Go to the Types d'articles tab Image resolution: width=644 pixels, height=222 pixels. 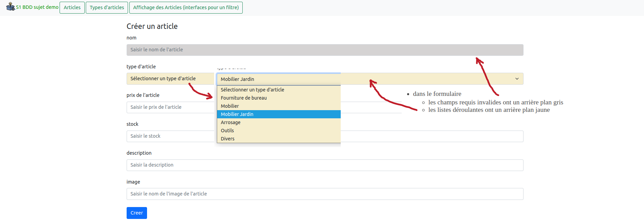click(107, 7)
